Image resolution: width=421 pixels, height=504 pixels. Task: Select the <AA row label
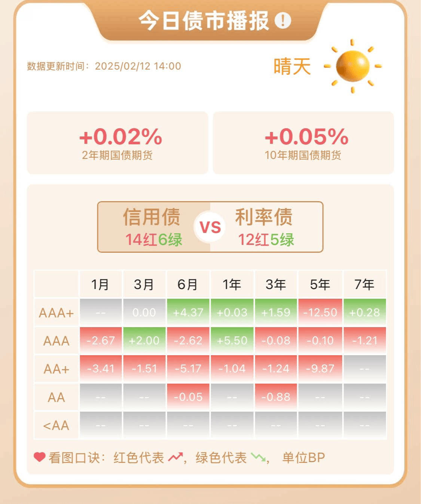click(57, 425)
